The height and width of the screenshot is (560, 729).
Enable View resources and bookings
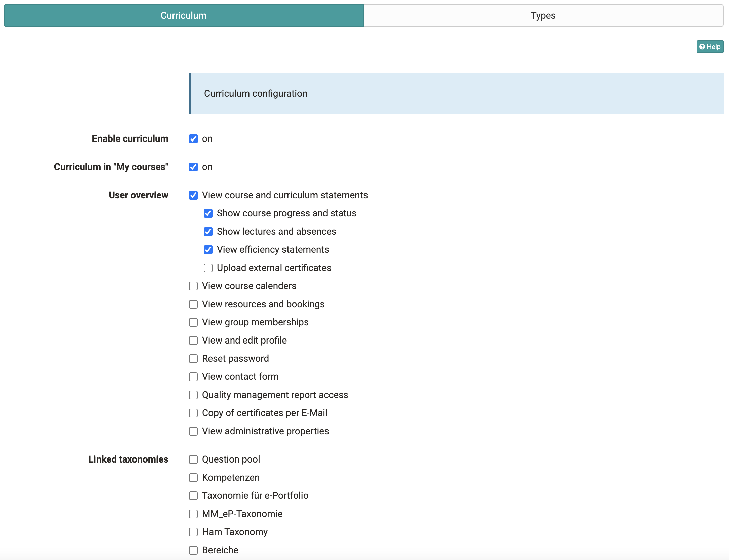193,304
